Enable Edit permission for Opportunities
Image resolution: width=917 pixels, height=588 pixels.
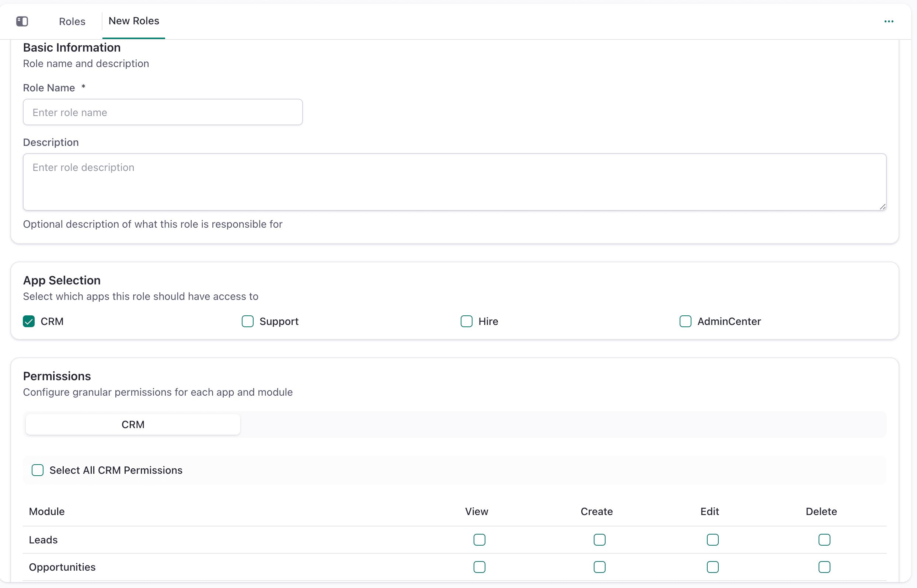tap(713, 567)
